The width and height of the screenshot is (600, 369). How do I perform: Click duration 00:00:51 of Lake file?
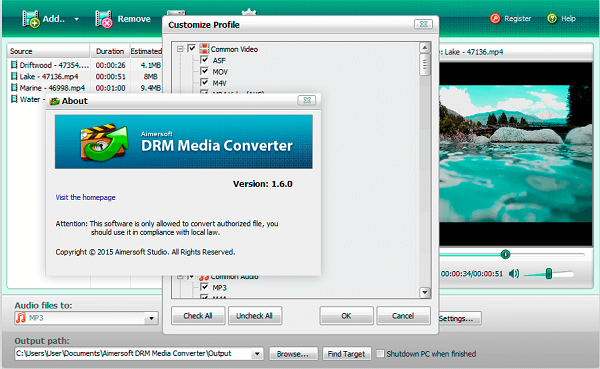pyautogui.click(x=111, y=77)
